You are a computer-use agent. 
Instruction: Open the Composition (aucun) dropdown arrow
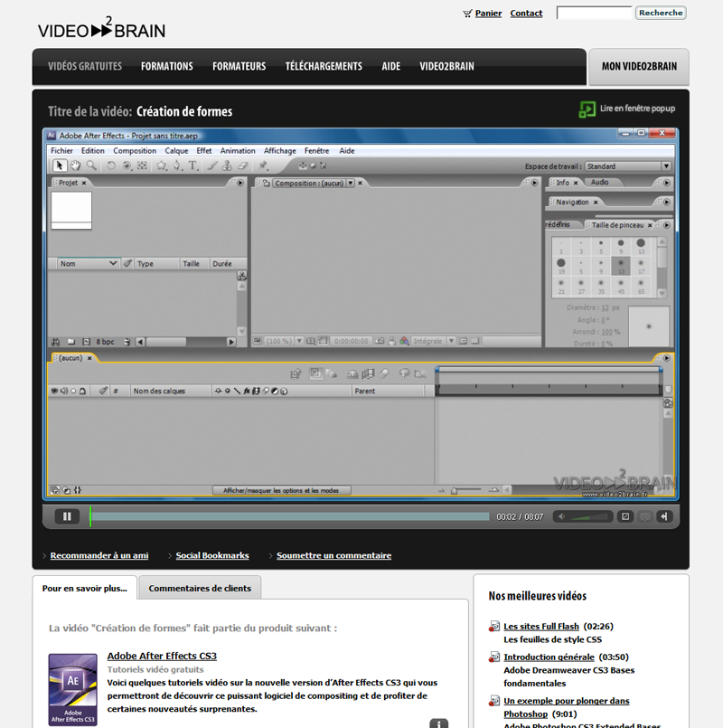click(351, 184)
